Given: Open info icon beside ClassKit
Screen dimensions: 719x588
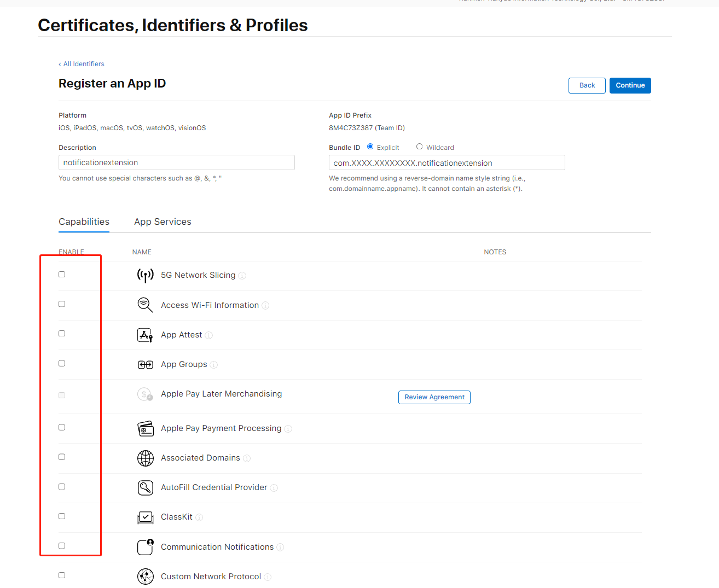Looking at the screenshot, I should [199, 517].
